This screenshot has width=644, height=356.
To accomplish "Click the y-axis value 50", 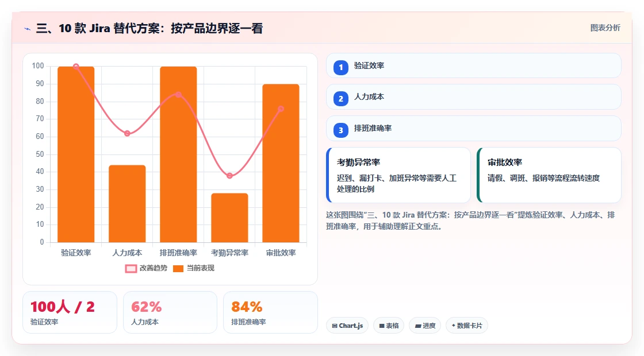I will pyautogui.click(x=40, y=154).
